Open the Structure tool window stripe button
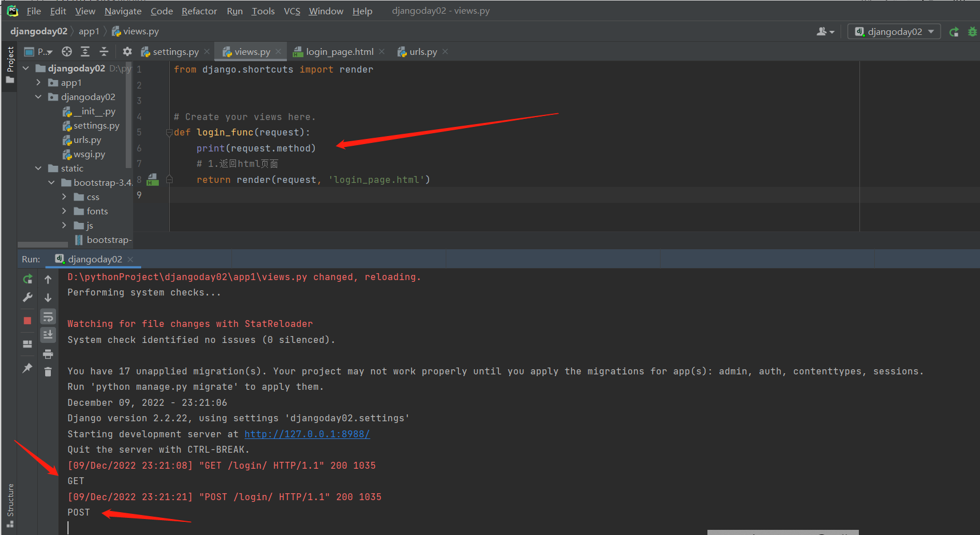The height and width of the screenshot is (535, 980). 10,505
